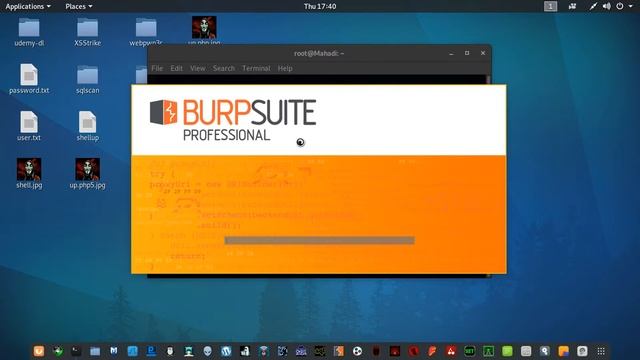Launch red feather icon in dock
This screenshot has width=640, height=360.
coord(432,351)
